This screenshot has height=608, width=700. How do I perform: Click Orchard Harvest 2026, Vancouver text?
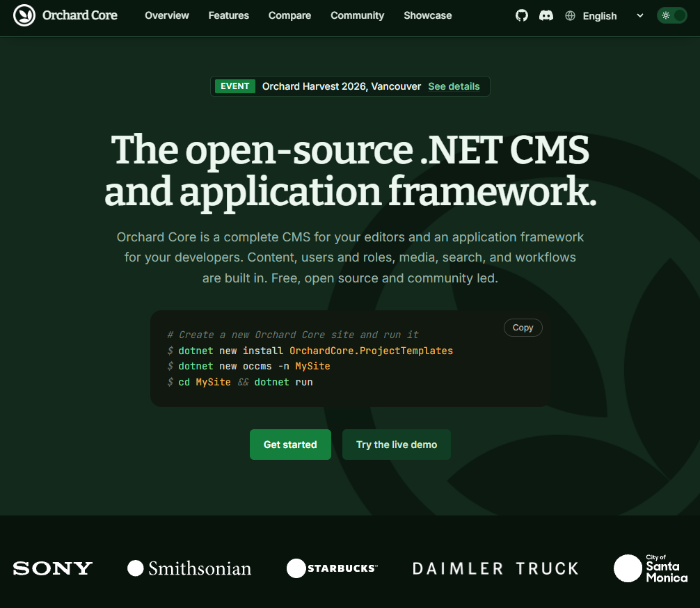point(342,86)
